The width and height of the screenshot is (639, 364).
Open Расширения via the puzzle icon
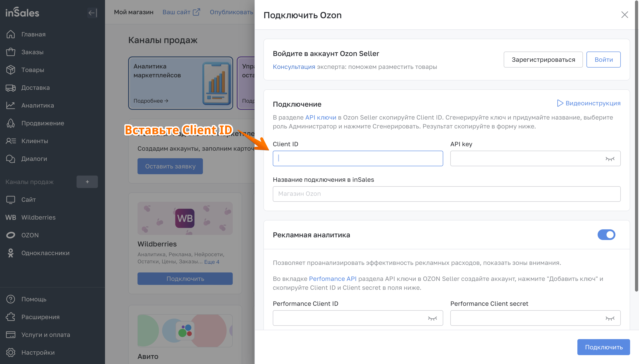(x=10, y=317)
